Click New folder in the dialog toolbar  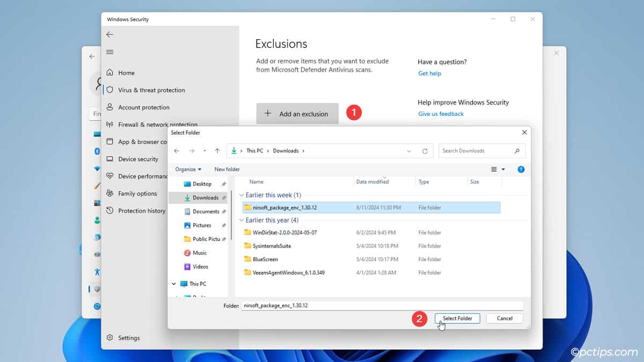[227, 169]
